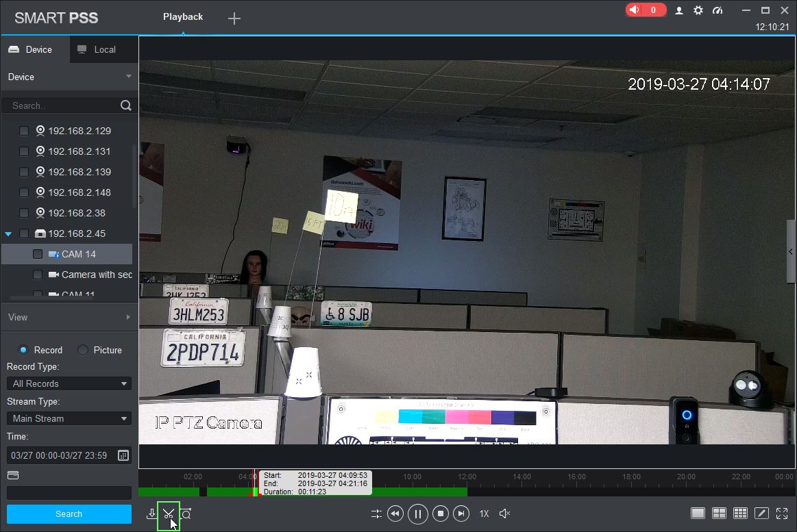Open the calendar icon beside Time field

click(x=123, y=455)
